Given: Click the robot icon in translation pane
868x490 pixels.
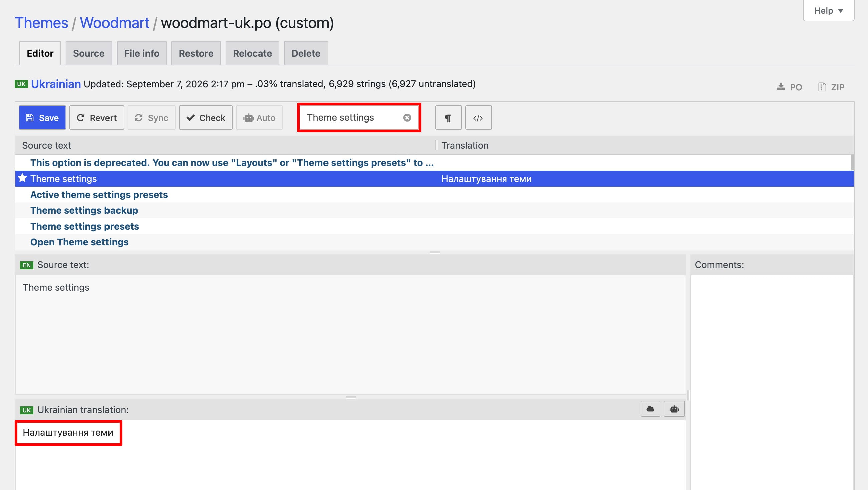Looking at the screenshot, I should tap(674, 409).
